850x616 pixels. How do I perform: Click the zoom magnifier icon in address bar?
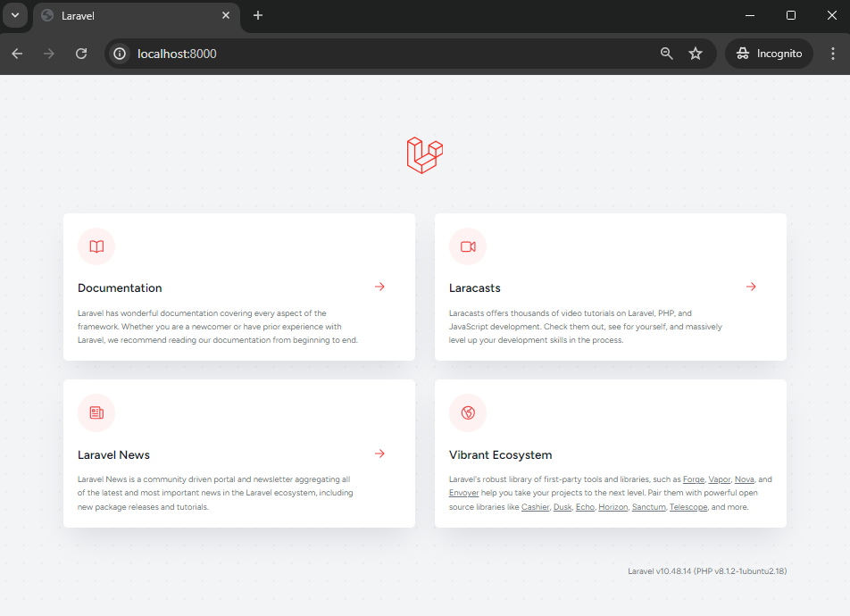pos(667,54)
